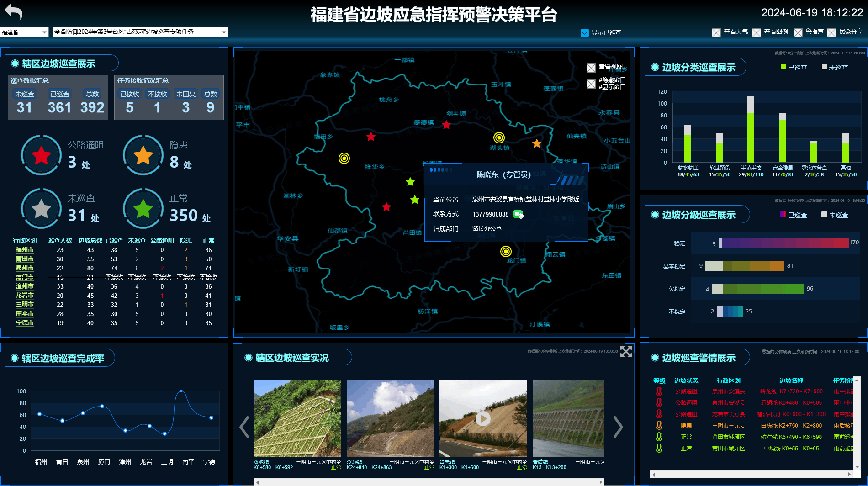Image resolution: width=868 pixels, height=486 pixels.
Task: Click the back arrow icon
Action: tap(14, 12)
